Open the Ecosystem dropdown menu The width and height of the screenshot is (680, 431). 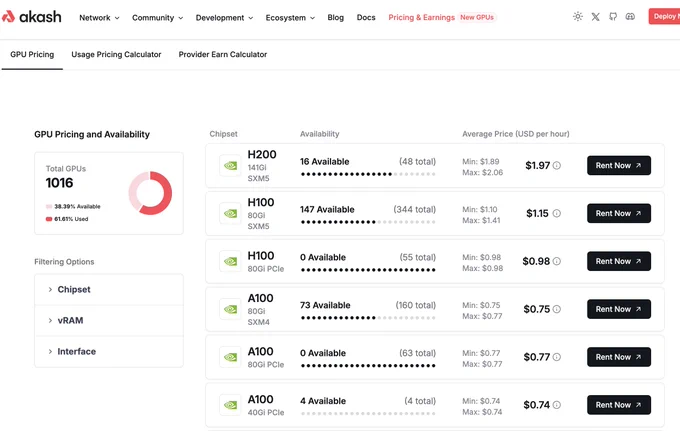tap(290, 18)
